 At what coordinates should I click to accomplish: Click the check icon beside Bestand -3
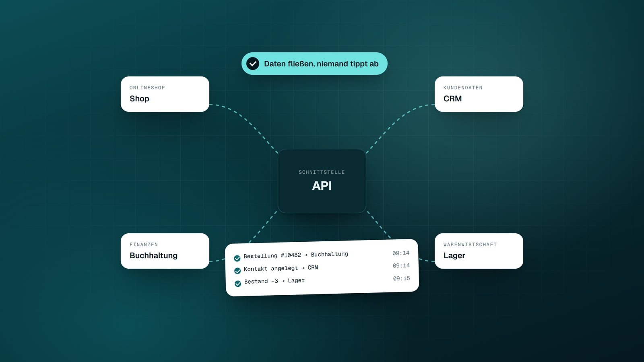[x=238, y=284]
